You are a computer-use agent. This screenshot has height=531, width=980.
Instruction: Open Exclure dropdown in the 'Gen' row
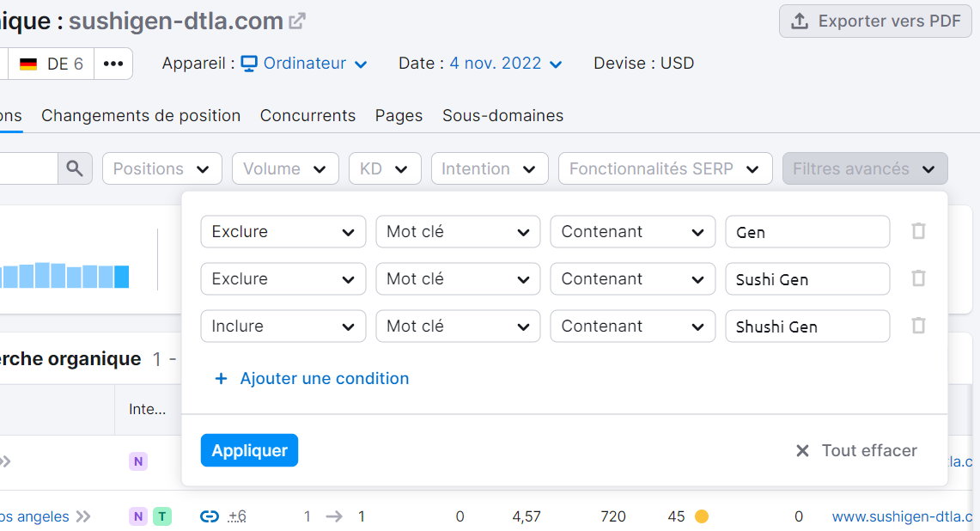tap(283, 231)
